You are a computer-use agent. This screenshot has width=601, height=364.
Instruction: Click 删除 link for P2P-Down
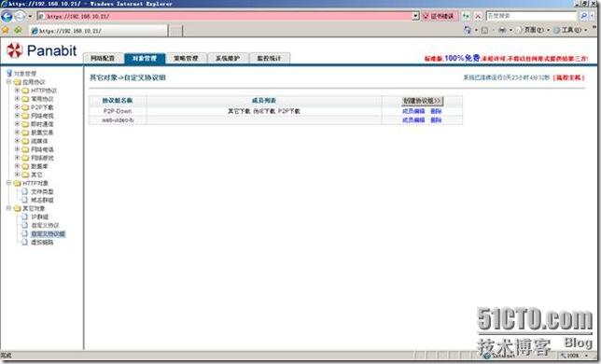coord(436,111)
